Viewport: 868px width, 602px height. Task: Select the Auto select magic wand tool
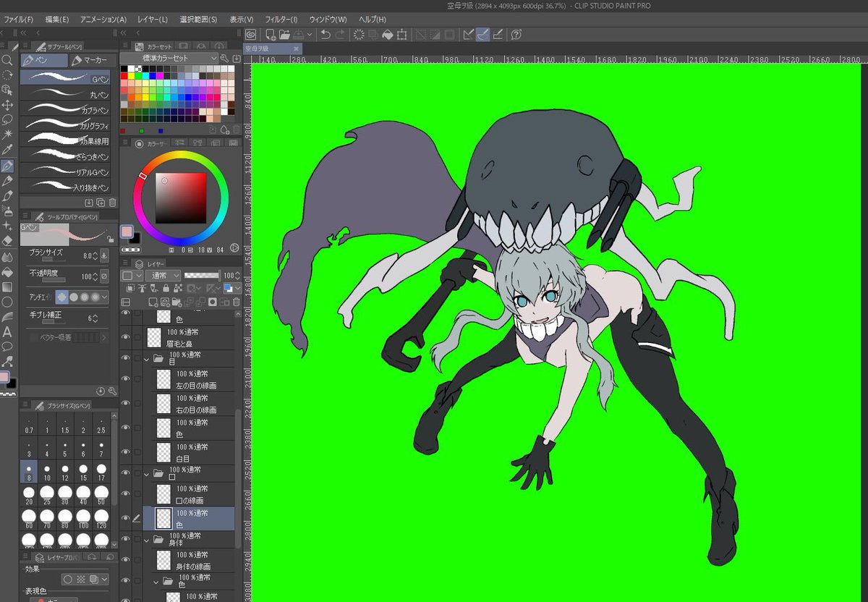click(7, 135)
